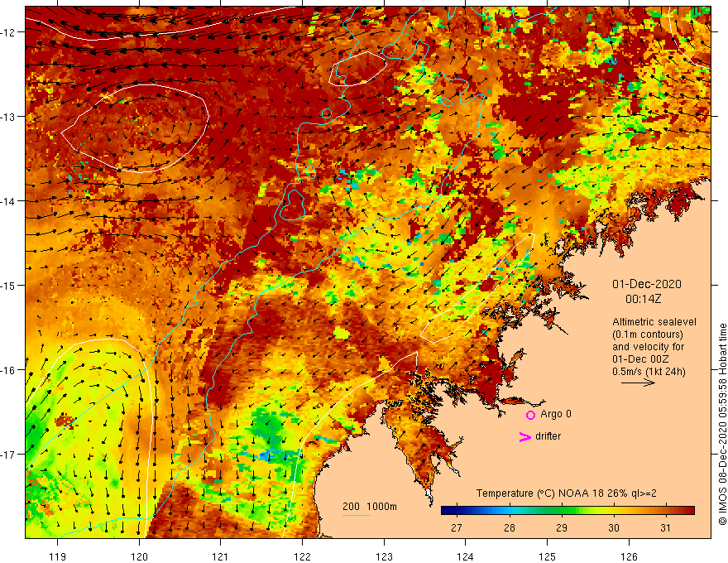Click the cyan 200 1000m depth line sample
Image resolution: width=728 pixels, height=563 pixels.
pyautogui.click(x=356, y=516)
